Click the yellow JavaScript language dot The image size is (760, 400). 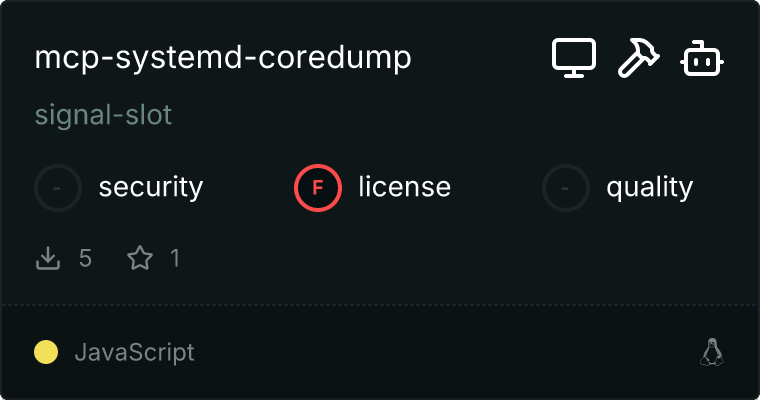click(x=46, y=352)
